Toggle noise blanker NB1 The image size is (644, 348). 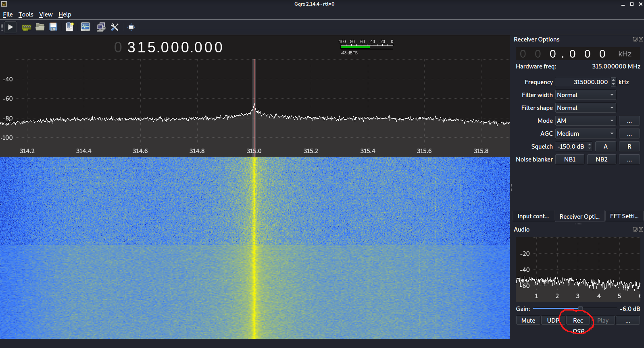pyautogui.click(x=570, y=159)
